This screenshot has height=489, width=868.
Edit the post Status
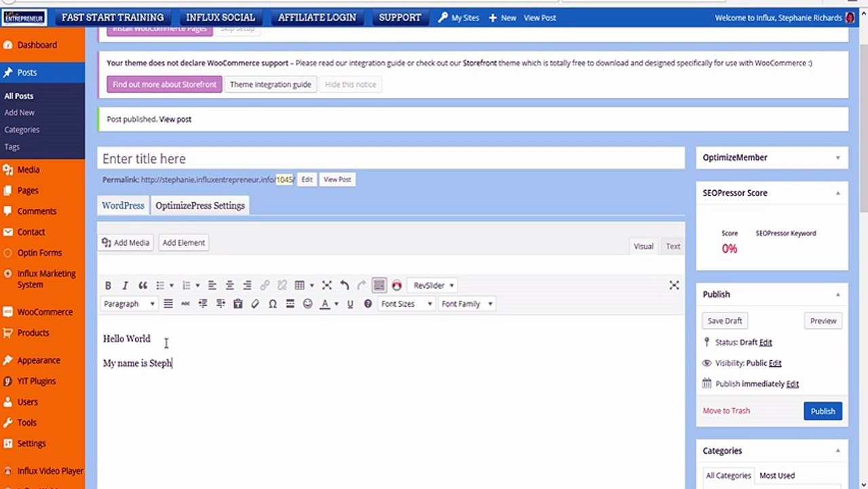tap(766, 342)
